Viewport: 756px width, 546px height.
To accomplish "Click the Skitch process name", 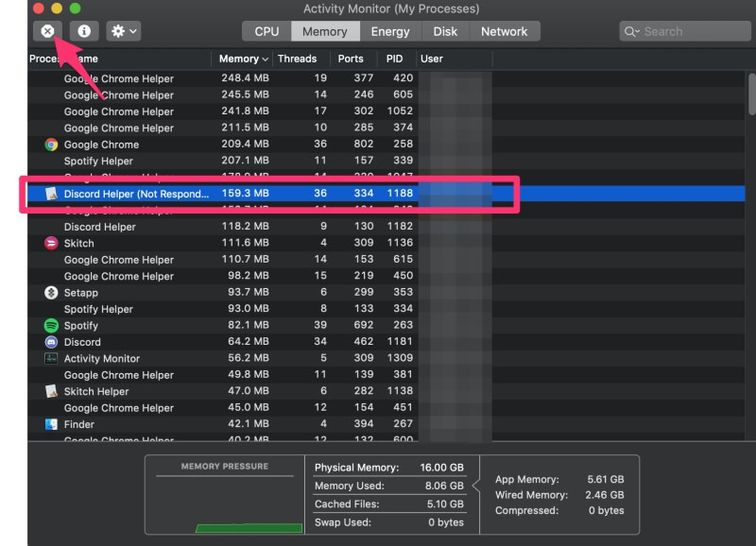I will (x=79, y=244).
